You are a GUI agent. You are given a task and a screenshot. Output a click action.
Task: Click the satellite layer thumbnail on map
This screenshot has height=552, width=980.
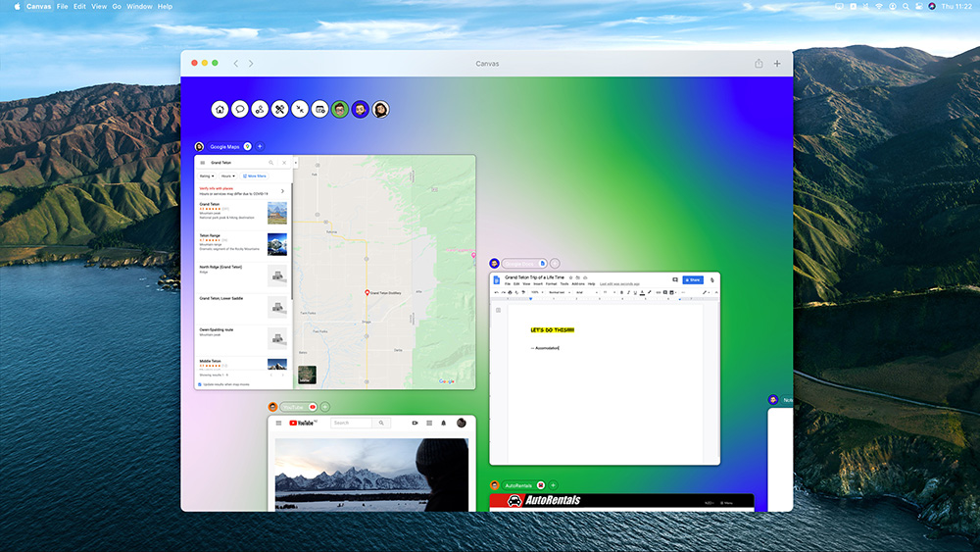(307, 376)
